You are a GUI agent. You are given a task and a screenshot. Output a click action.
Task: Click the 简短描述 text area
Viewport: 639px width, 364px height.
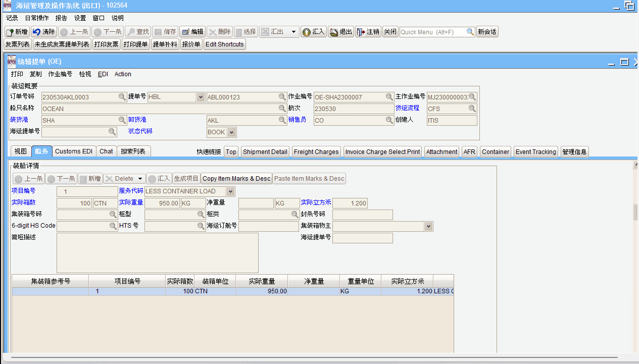[158, 253]
